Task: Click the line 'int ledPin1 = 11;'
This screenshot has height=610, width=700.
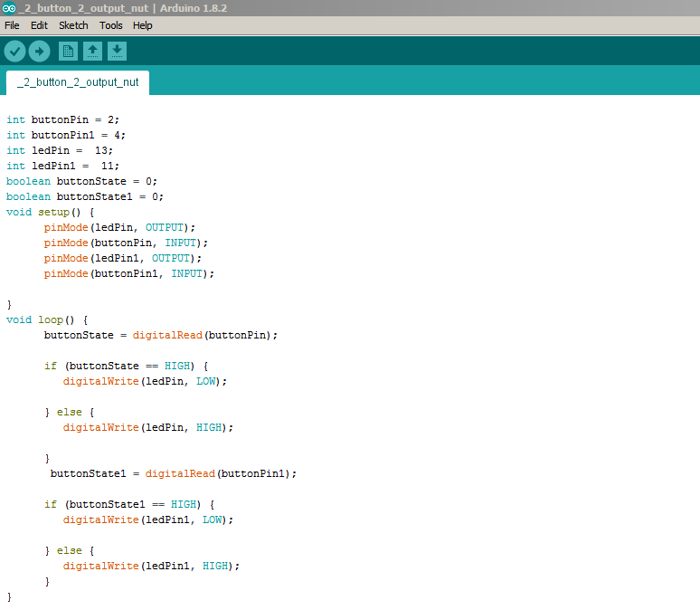Action: point(63,166)
